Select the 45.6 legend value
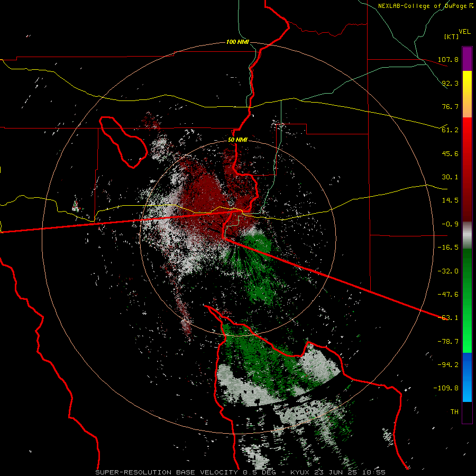 tap(450, 153)
